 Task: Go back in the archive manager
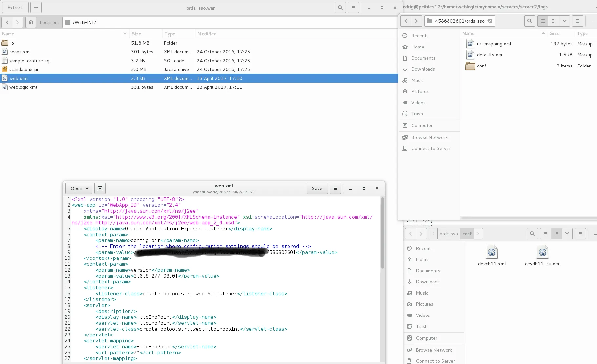point(7,22)
